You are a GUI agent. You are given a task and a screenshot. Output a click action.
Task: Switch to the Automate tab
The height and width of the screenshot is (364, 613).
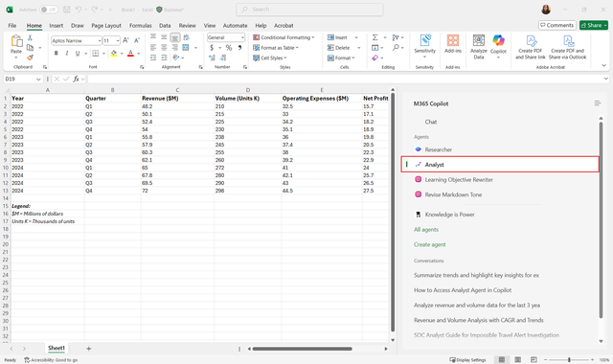click(x=235, y=26)
